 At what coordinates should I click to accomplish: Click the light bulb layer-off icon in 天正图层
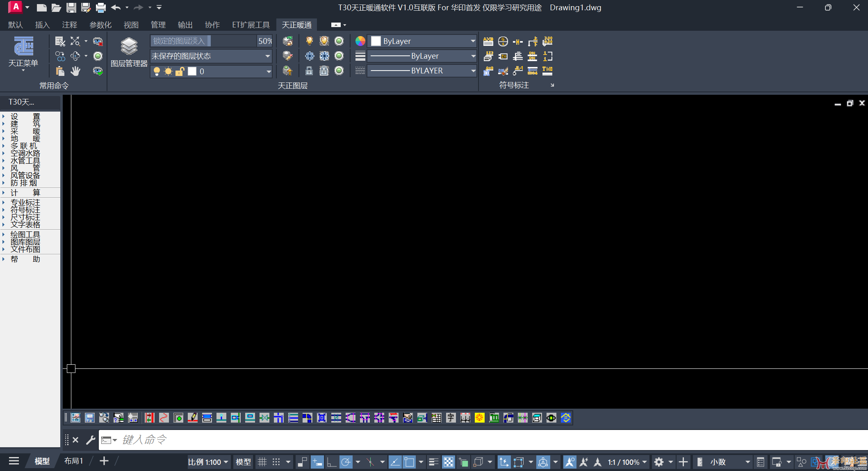309,41
